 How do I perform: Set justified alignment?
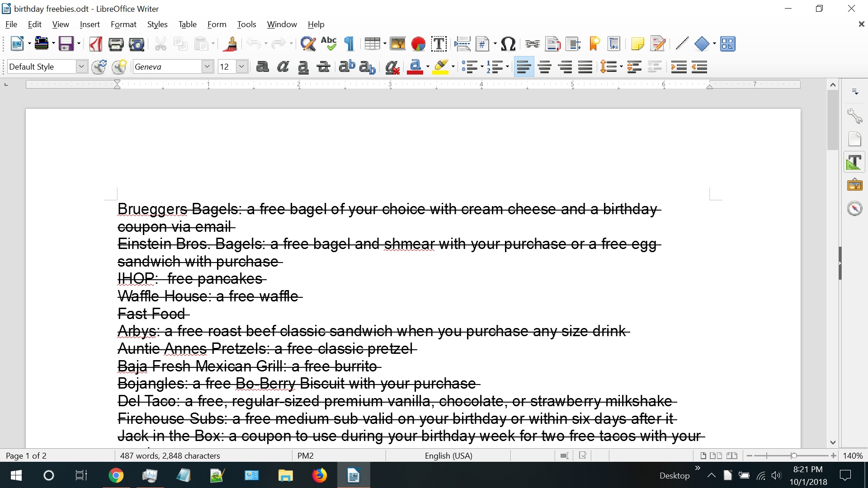click(x=585, y=67)
